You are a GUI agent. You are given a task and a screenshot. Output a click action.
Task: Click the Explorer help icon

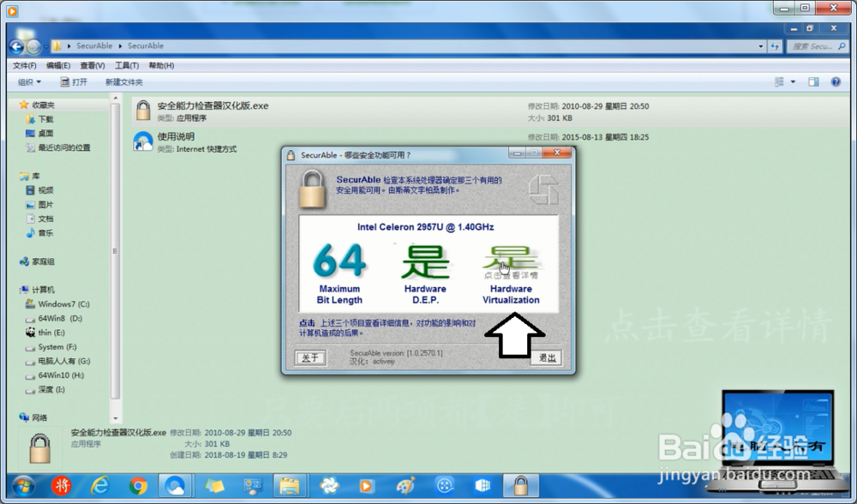(836, 82)
